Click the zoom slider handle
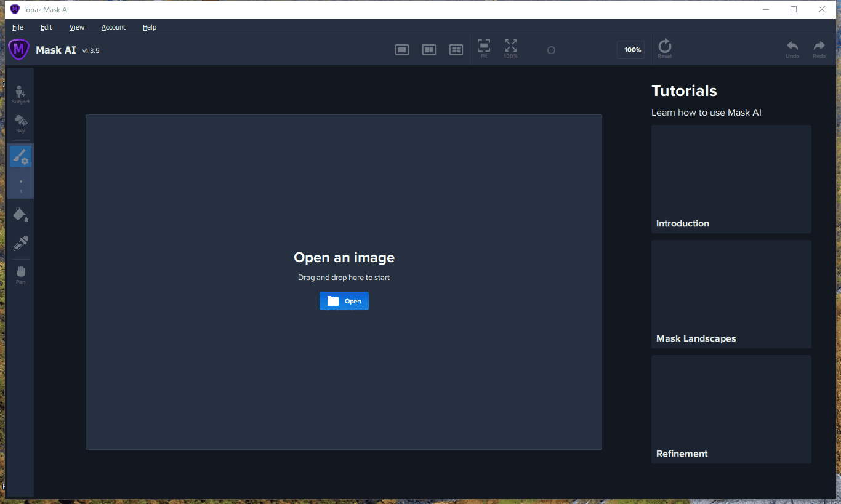The image size is (841, 504). pos(551,50)
